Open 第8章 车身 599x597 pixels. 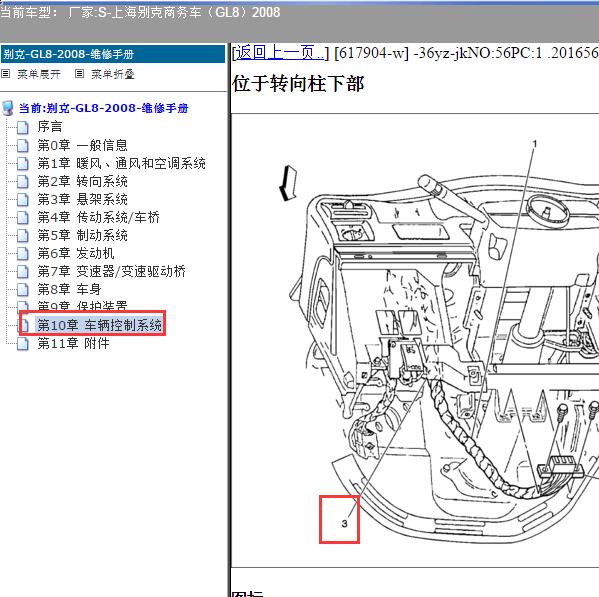click(x=70, y=289)
